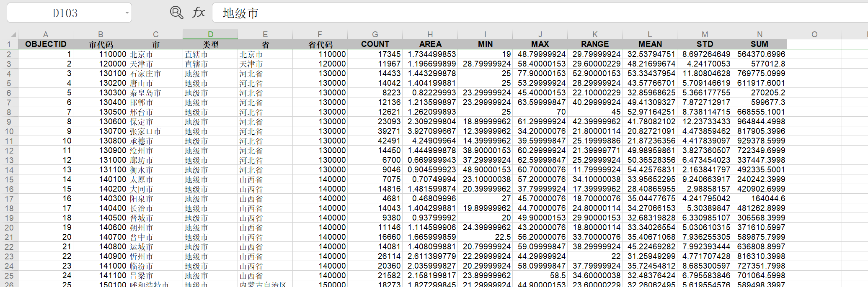
Task: Click the 张家口市 cell
Action: 155,131
